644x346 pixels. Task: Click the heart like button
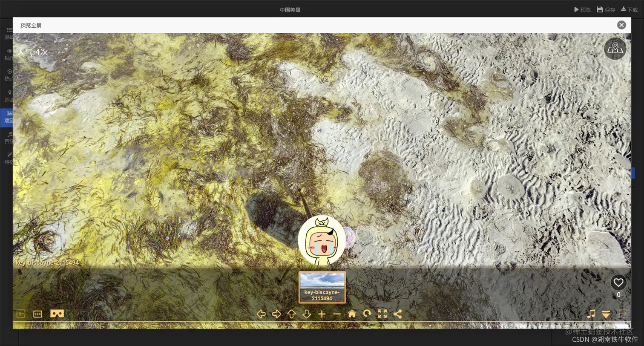tap(618, 282)
